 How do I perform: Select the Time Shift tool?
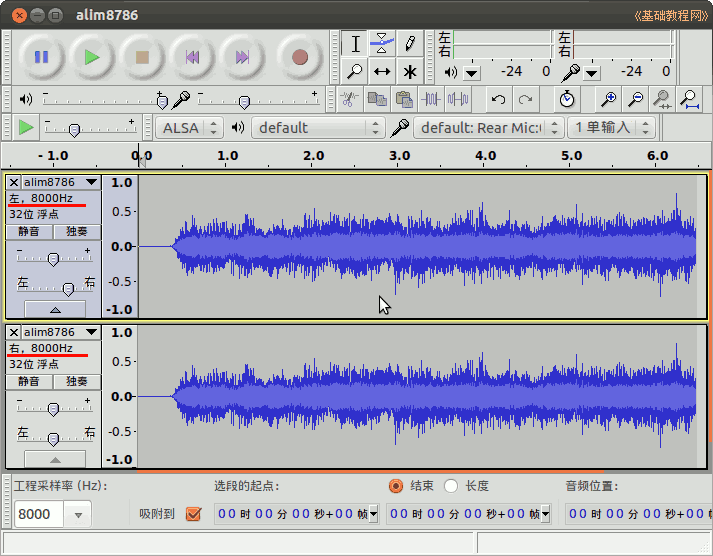(x=382, y=71)
